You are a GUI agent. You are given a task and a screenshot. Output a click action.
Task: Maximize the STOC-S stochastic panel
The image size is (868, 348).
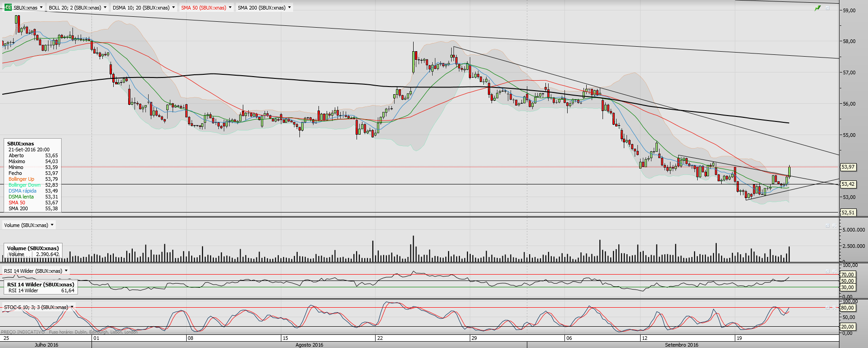[827, 307]
